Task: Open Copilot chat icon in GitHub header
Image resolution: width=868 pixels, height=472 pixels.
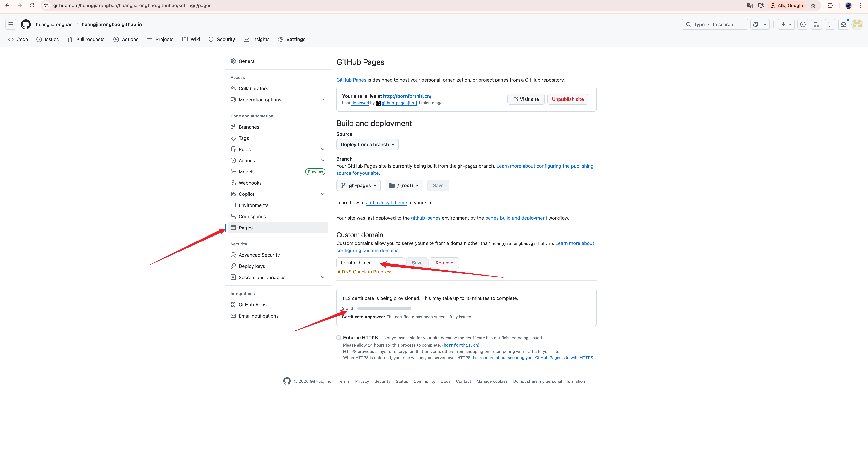Action: pos(756,24)
